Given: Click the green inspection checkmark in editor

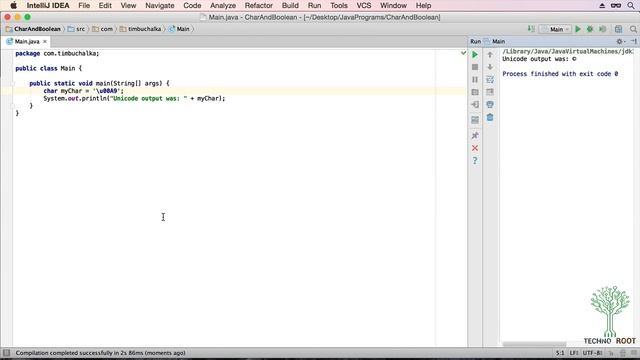Looking at the screenshot, I should pos(463,53).
